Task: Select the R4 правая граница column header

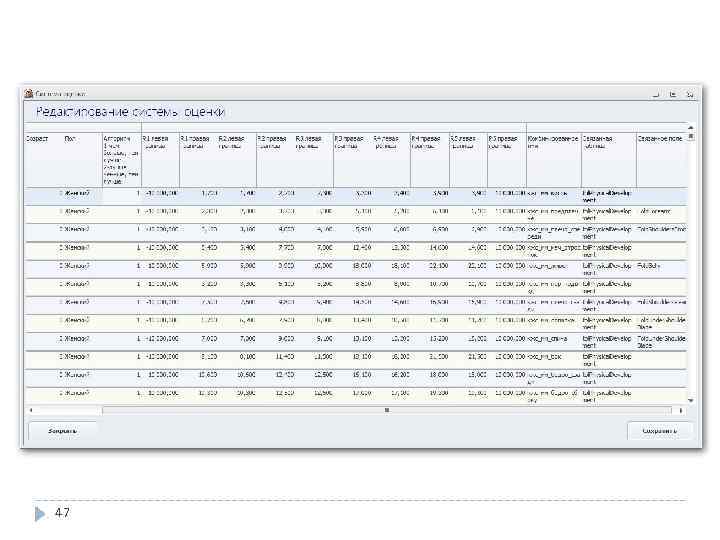Action: pos(430,159)
